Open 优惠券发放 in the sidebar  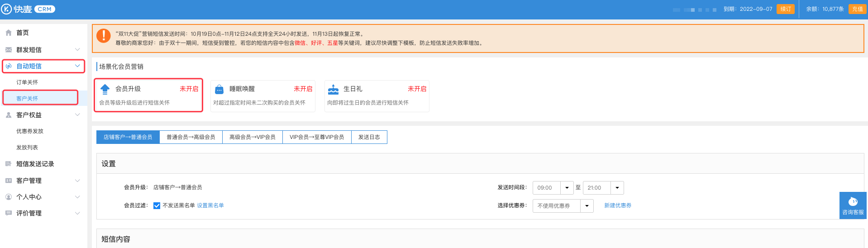(30, 131)
